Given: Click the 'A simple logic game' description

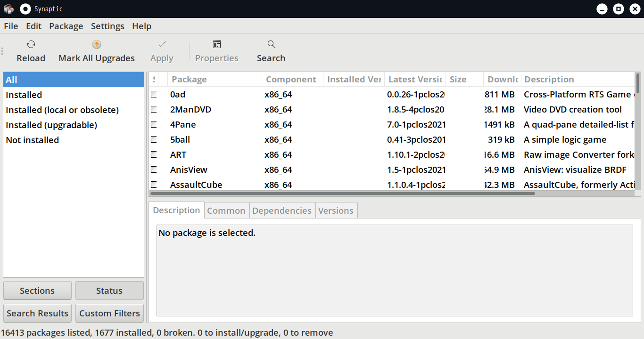Looking at the screenshot, I should click(x=565, y=139).
